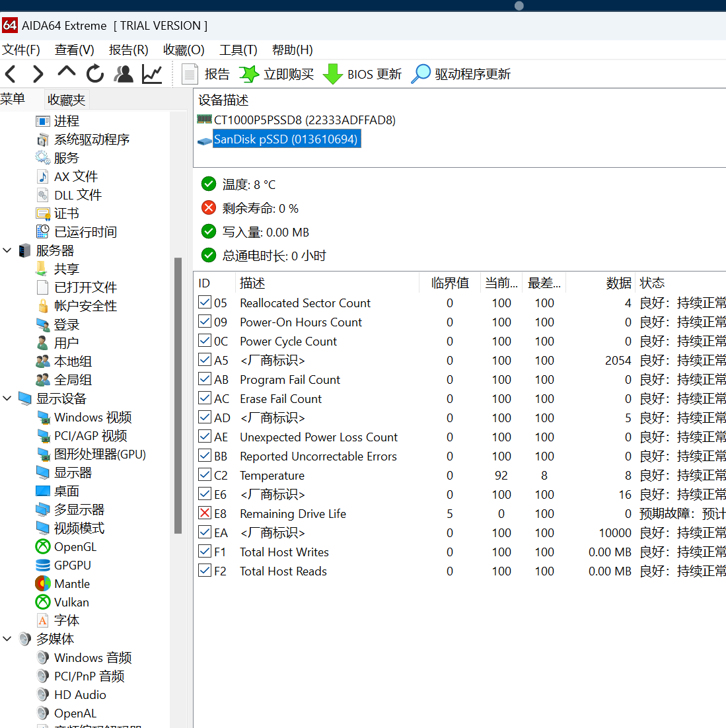Collapse the 显示设备 tree node
The height and width of the screenshot is (728, 726).
click(7, 398)
